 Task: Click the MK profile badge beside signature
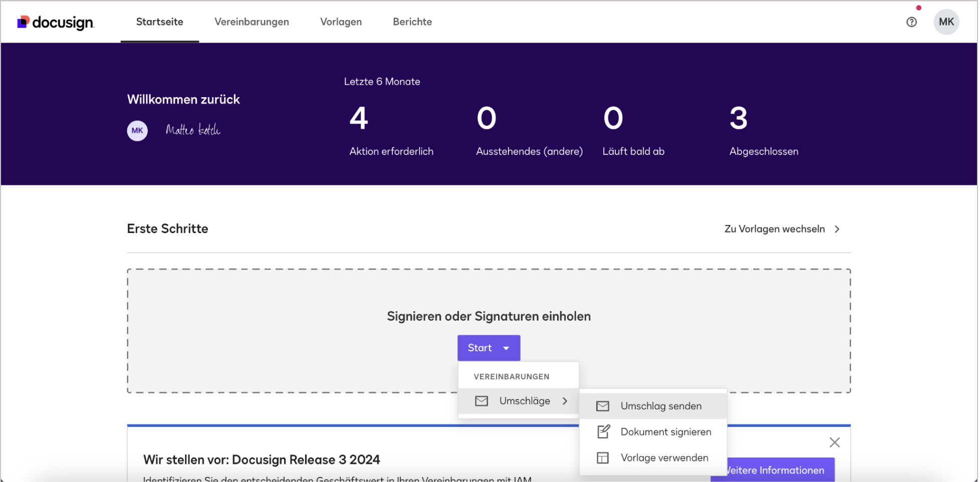click(x=137, y=131)
